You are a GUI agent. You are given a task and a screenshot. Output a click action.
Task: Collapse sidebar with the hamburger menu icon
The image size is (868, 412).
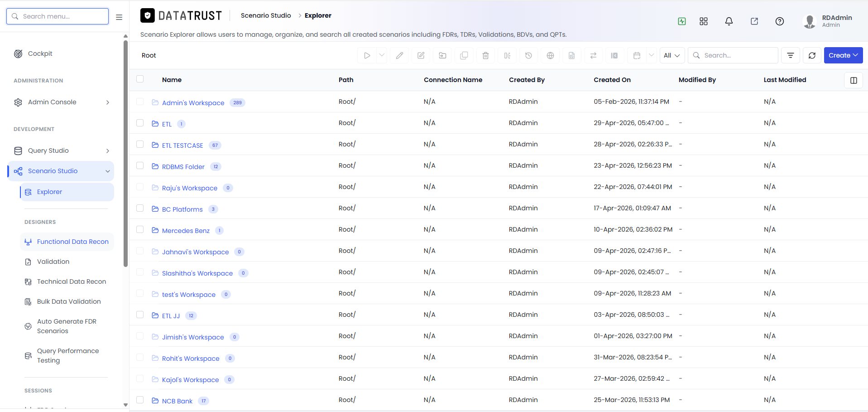[119, 17]
